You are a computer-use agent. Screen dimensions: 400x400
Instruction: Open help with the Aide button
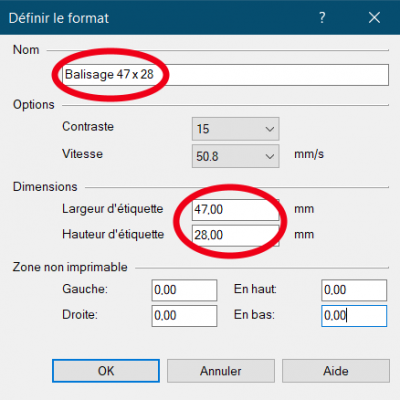(x=336, y=371)
